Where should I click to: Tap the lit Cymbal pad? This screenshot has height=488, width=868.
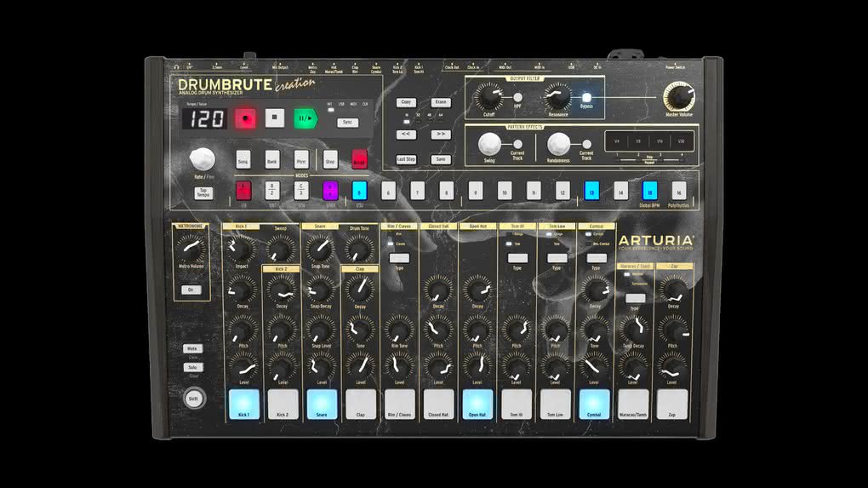click(594, 405)
